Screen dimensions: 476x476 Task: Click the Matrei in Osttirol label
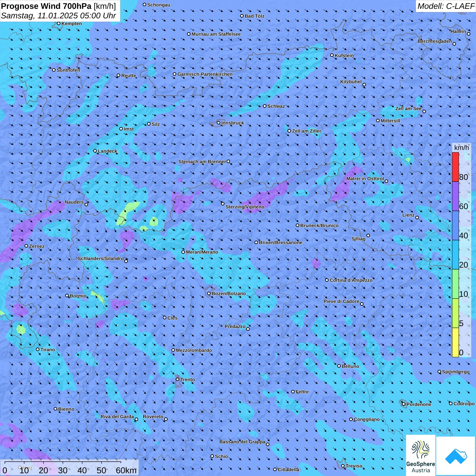tap(365, 178)
